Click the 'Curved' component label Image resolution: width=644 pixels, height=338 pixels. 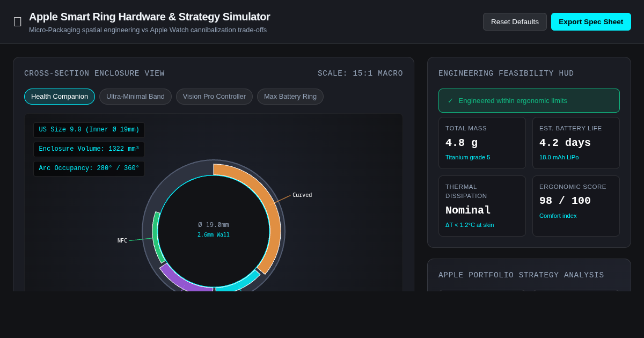click(302, 195)
